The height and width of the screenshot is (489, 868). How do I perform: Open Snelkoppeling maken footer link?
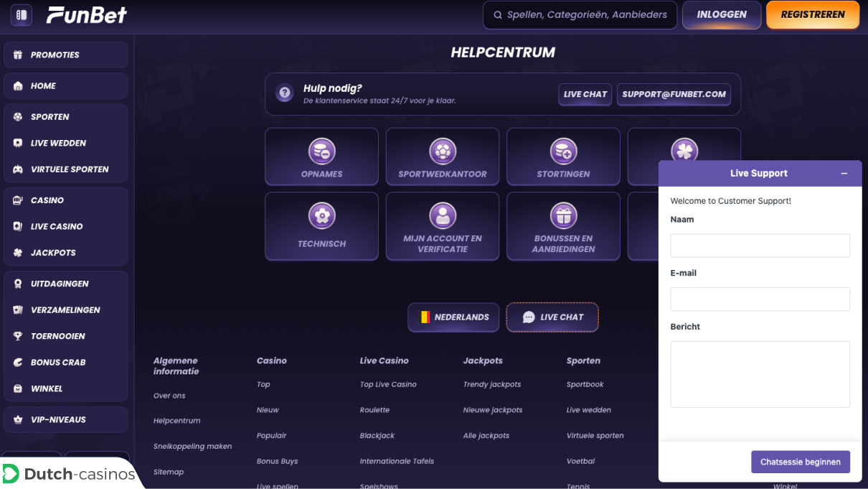[x=192, y=447]
